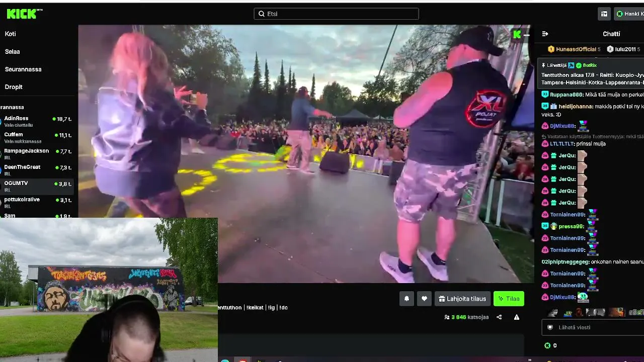
Task: Toggle notification bell for channel
Action: pyautogui.click(x=407, y=299)
